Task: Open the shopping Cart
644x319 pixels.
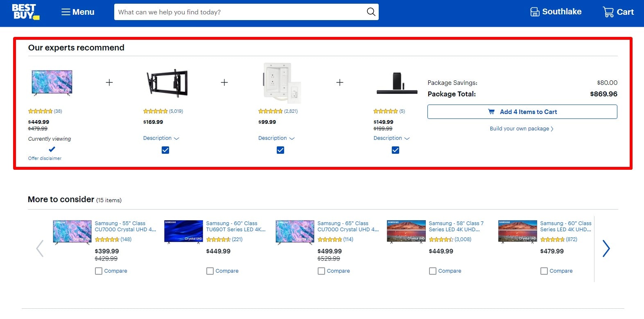Action: 618,12
